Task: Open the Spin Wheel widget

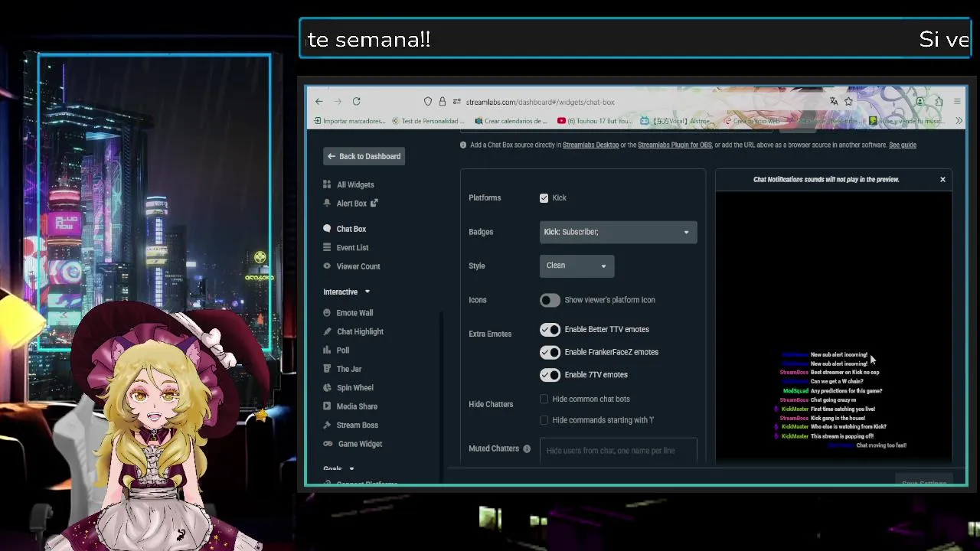Action: point(355,388)
